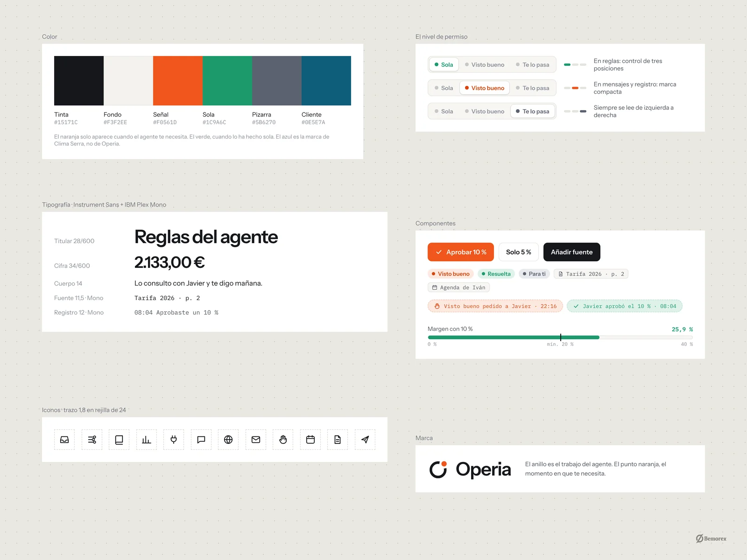
Task: Choose 'Sola' in the row with Visto bueno active
Action: point(444,88)
